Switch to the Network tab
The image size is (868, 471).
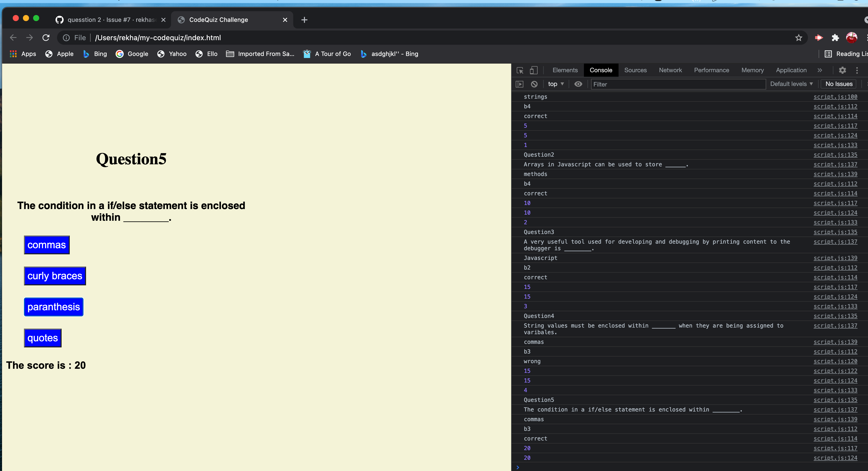pyautogui.click(x=670, y=70)
